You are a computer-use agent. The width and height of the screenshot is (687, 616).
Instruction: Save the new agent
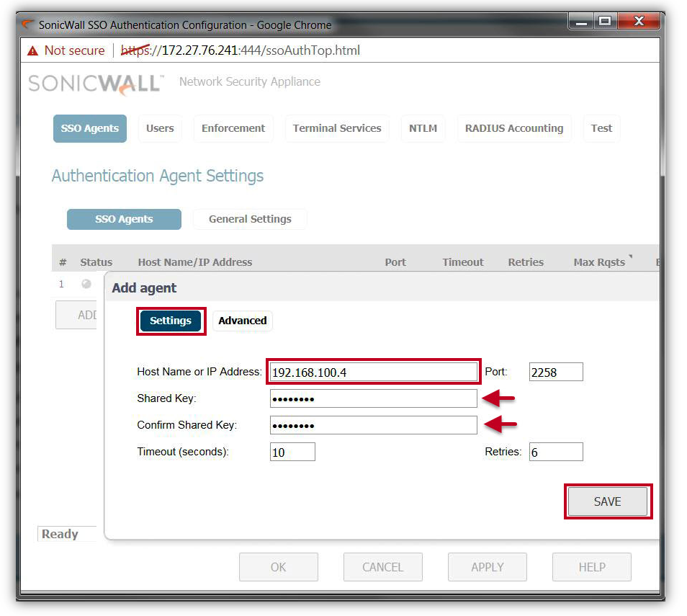coord(608,501)
